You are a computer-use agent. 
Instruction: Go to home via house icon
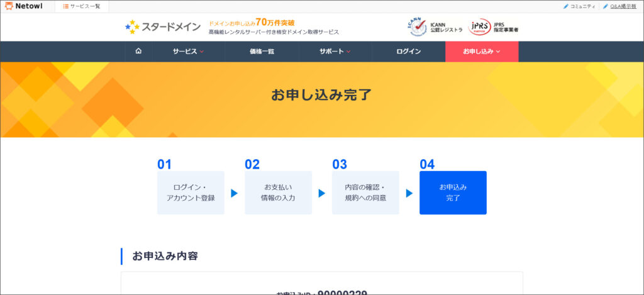pos(138,52)
